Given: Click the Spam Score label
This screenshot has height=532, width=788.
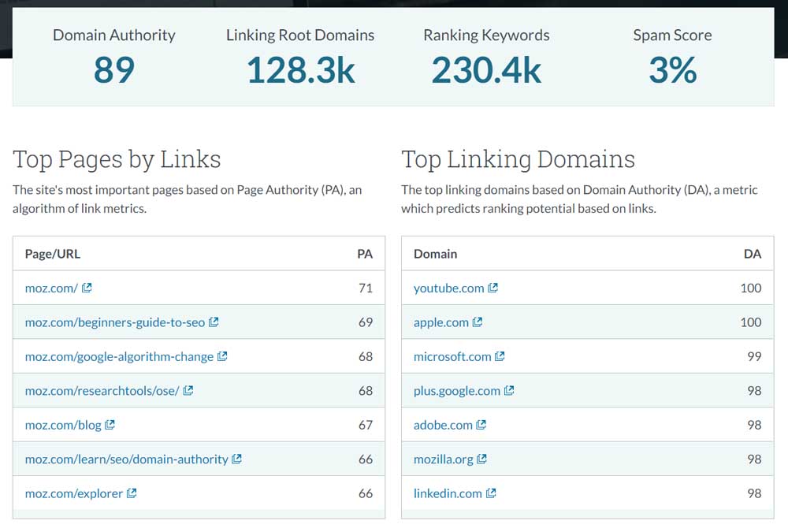Looking at the screenshot, I should coord(672,35).
